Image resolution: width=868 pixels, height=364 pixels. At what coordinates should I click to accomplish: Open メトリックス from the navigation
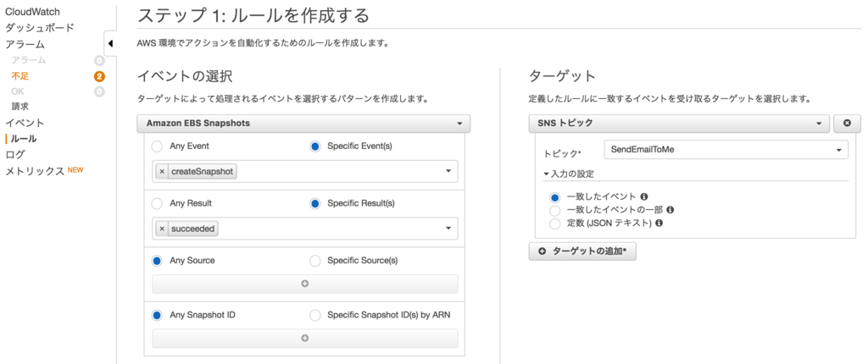35,171
